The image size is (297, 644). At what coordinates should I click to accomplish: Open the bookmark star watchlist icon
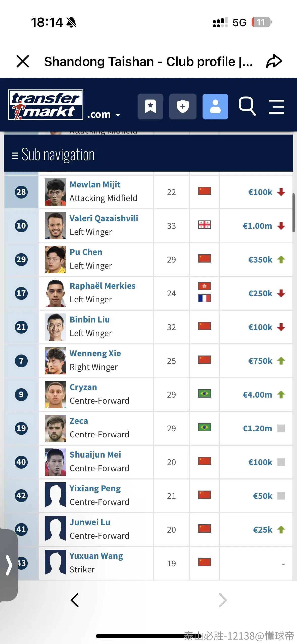150,107
